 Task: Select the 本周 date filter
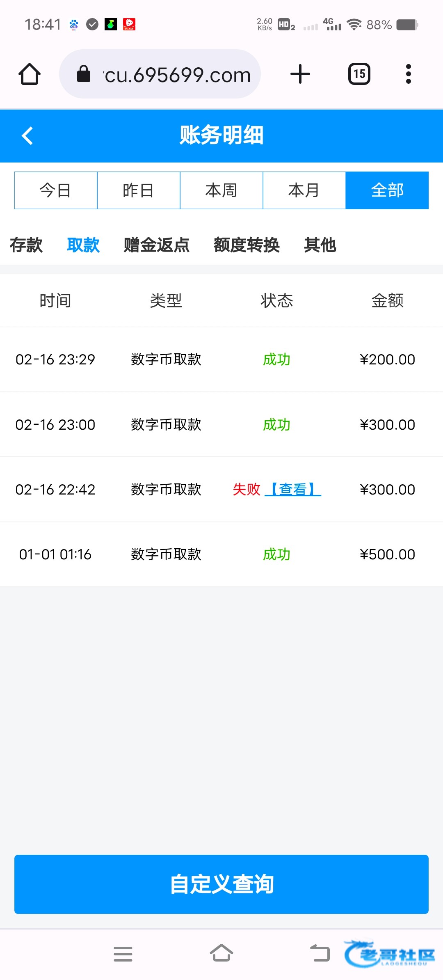coord(221,190)
